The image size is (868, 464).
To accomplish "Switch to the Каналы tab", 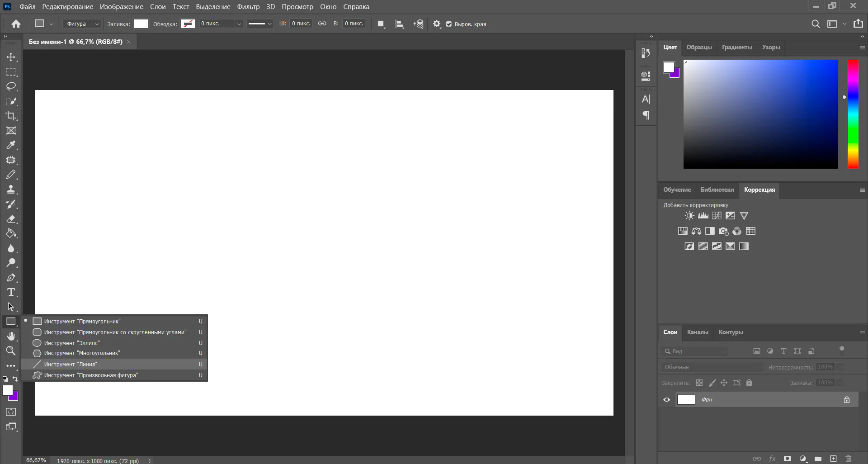I will (698, 332).
